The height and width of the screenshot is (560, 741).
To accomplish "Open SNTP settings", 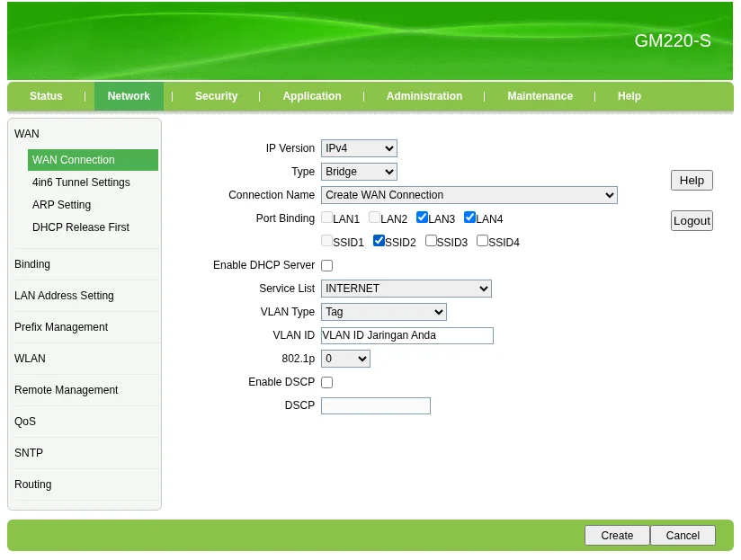I will pyautogui.click(x=29, y=453).
